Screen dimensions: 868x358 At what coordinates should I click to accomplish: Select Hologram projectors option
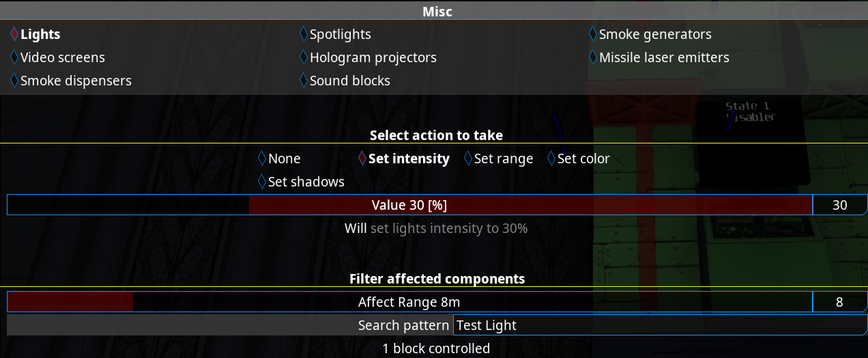click(368, 57)
